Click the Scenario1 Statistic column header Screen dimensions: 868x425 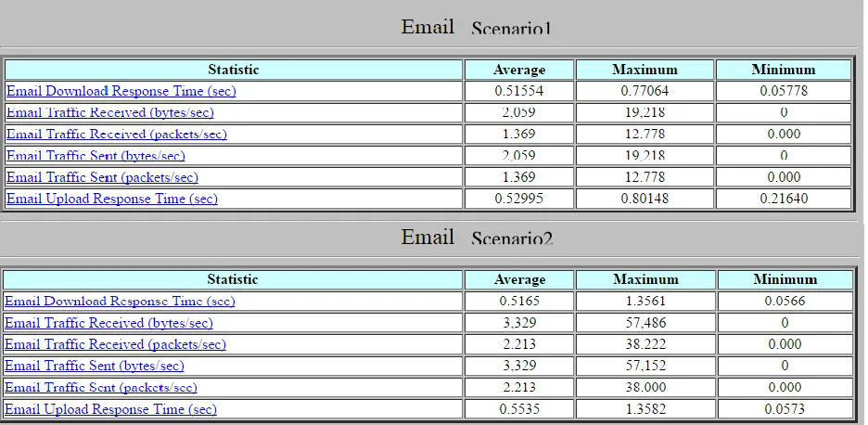pyautogui.click(x=234, y=70)
